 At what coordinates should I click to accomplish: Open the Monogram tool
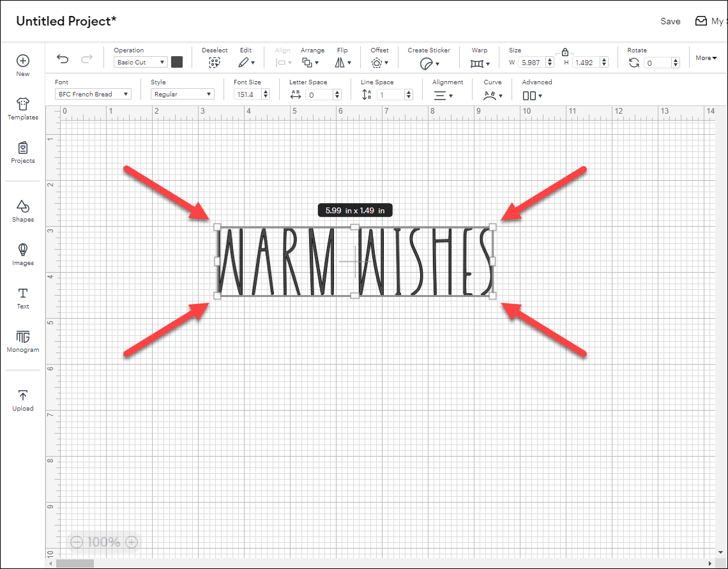pos(23,340)
